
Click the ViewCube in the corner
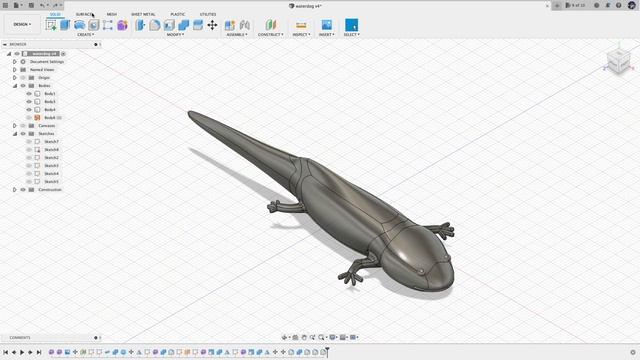[618, 62]
